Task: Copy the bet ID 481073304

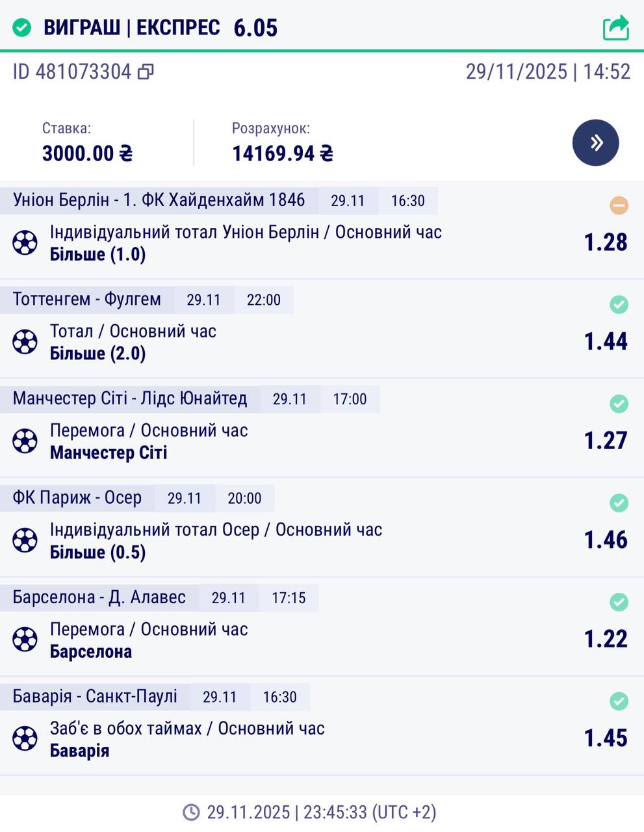Action: pos(146,71)
